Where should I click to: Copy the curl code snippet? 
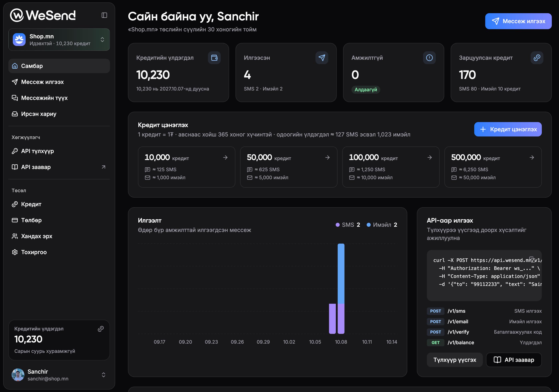(x=532, y=259)
